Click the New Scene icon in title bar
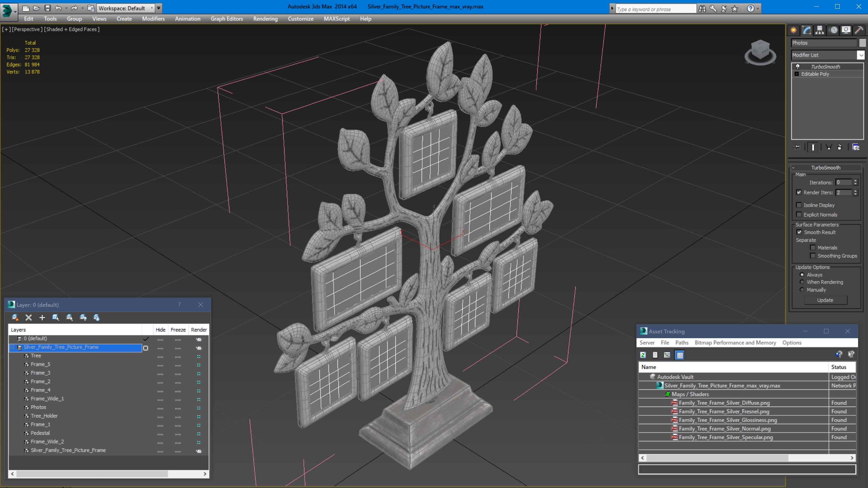Viewport: 868px width, 488px height. [x=26, y=8]
